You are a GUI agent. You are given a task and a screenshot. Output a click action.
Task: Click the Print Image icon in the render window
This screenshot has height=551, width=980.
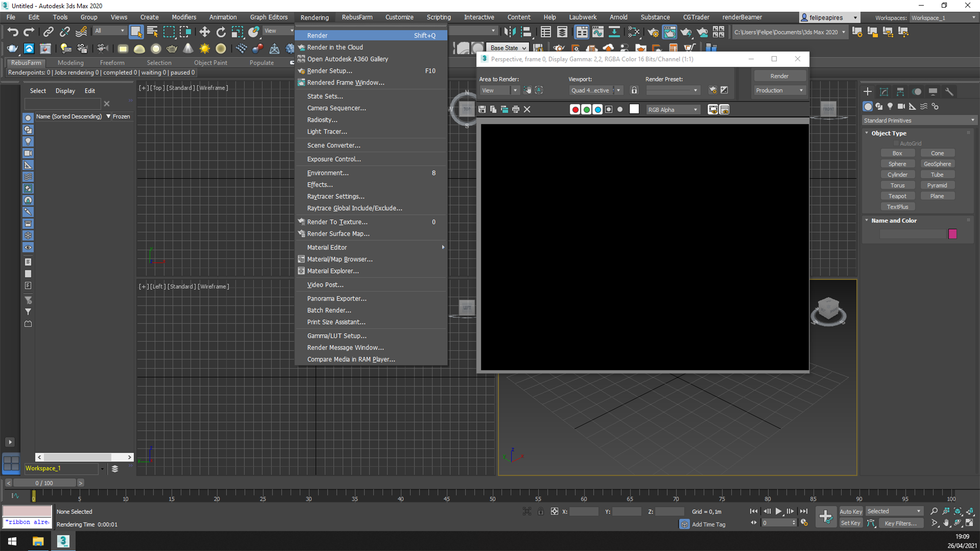click(x=516, y=109)
